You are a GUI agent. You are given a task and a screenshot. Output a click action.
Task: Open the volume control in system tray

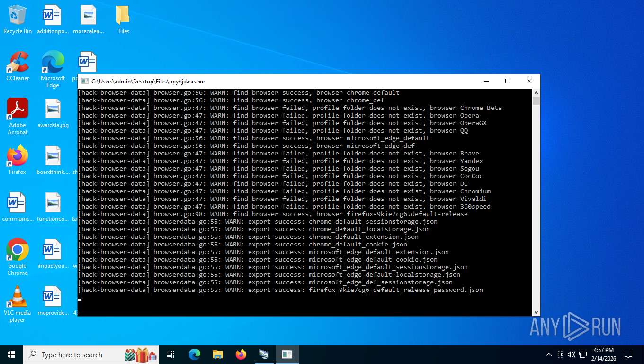572,355
